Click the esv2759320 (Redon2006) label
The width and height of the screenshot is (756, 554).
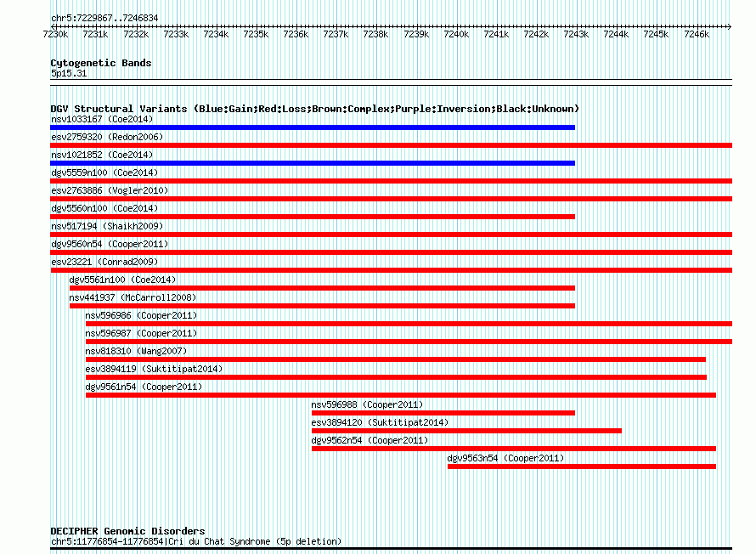(107, 137)
